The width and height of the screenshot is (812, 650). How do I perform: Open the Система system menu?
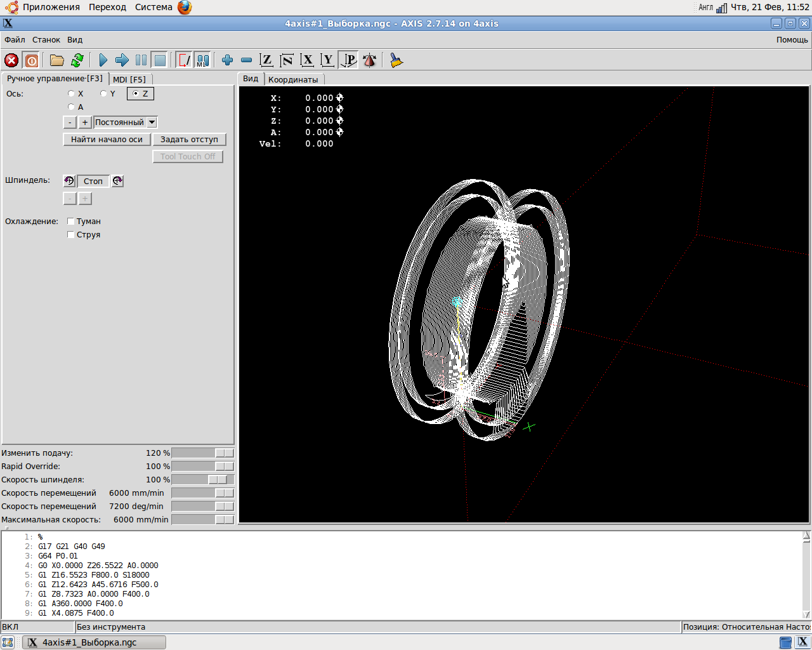154,7
